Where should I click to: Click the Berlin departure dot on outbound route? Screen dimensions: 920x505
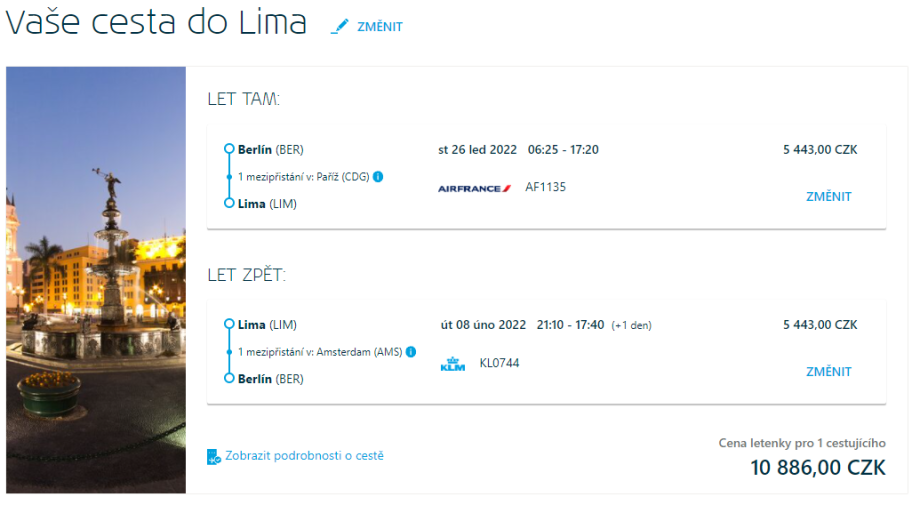(x=229, y=150)
